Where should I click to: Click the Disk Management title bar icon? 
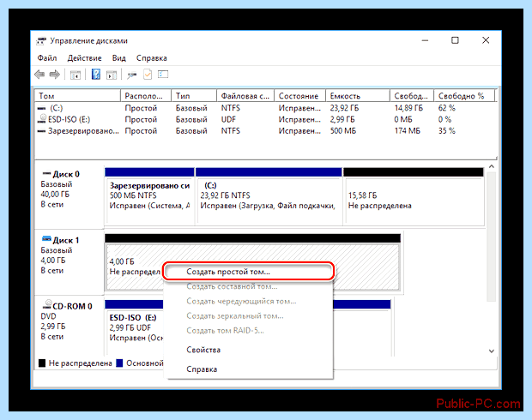pyautogui.click(x=41, y=41)
